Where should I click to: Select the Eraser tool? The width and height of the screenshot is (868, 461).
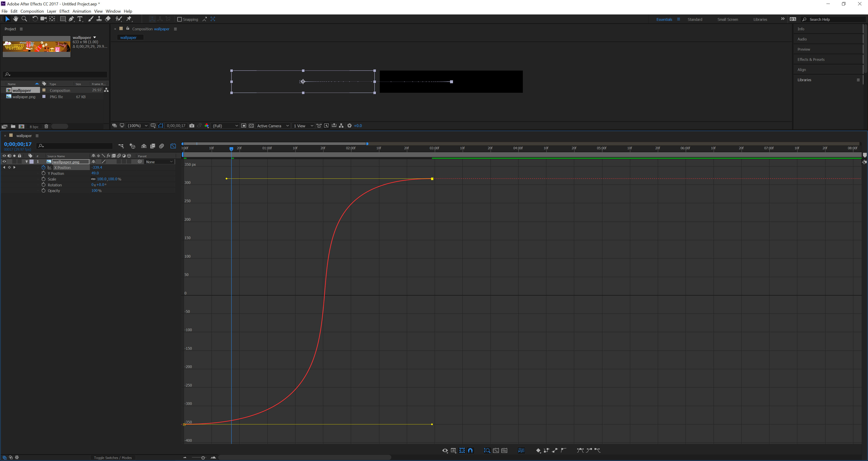[x=108, y=19]
